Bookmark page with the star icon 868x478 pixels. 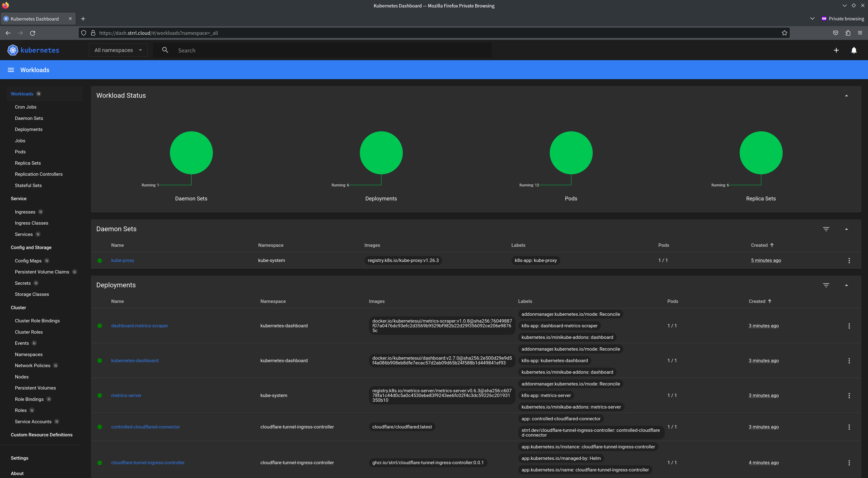(x=784, y=33)
